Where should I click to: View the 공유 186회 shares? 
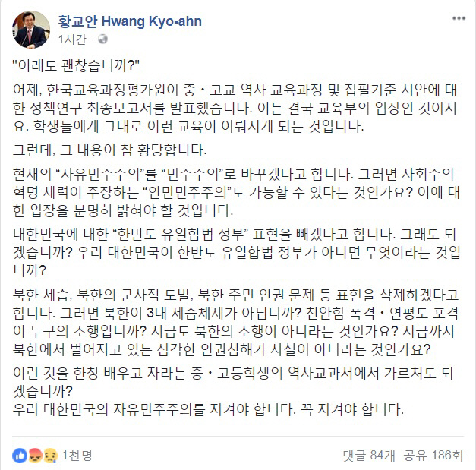pos(433,456)
